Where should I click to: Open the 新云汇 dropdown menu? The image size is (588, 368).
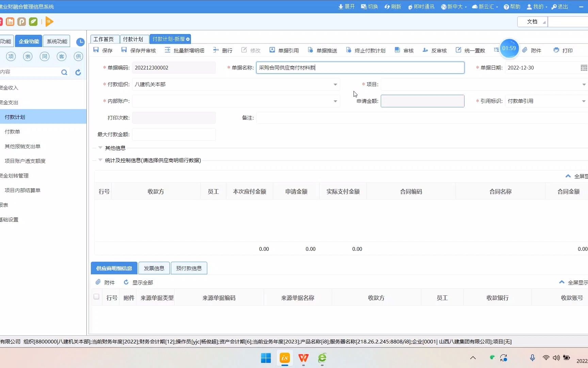485,6
